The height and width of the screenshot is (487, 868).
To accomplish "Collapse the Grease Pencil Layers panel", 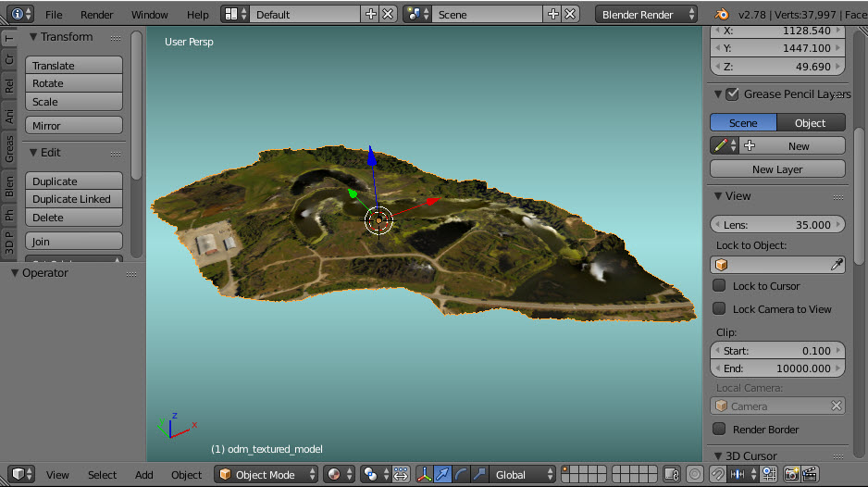I will [x=718, y=94].
